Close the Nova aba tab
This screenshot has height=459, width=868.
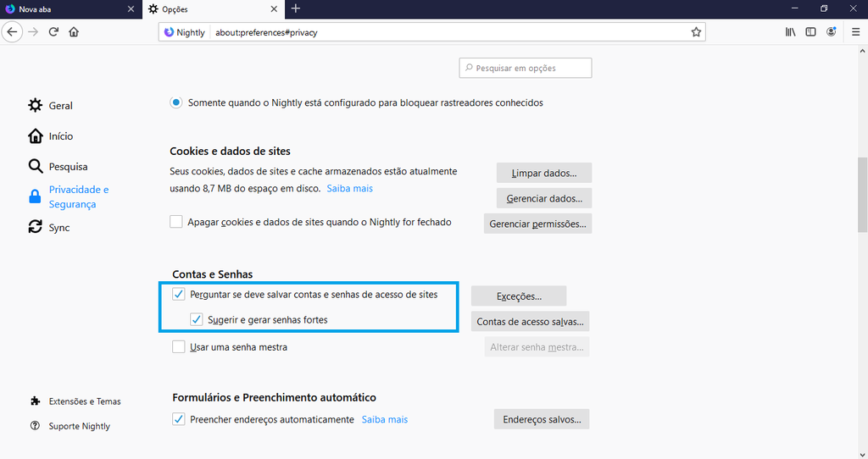pos(131,8)
